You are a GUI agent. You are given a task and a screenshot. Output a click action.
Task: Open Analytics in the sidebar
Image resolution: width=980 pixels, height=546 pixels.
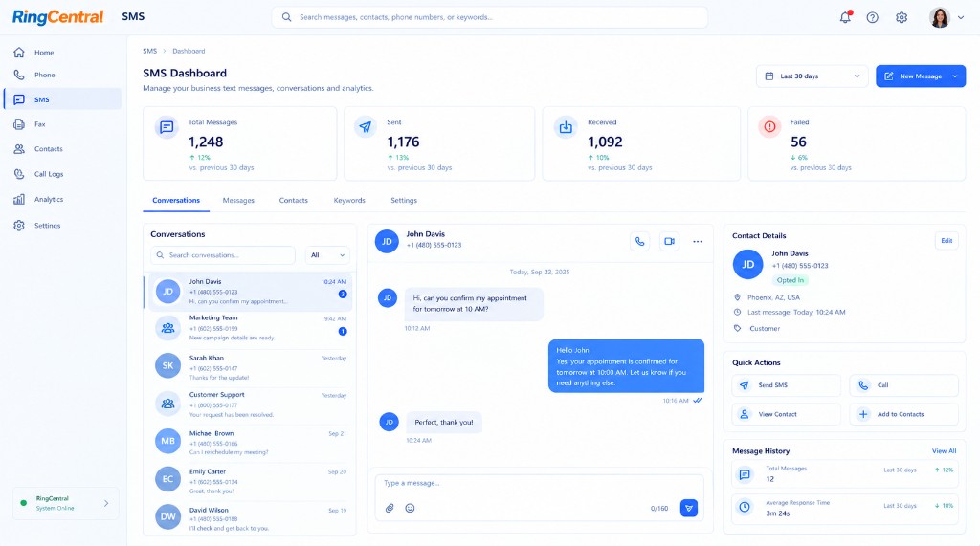point(62,199)
